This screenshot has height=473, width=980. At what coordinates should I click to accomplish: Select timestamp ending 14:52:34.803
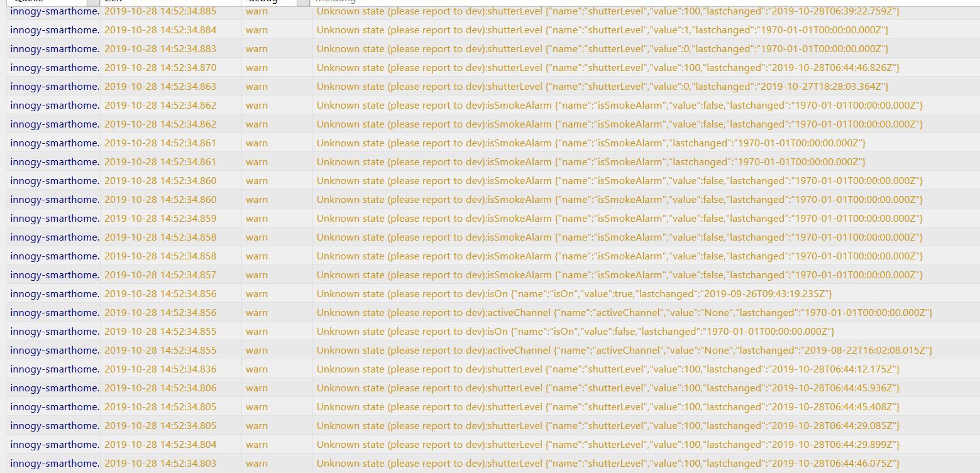(160, 464)
